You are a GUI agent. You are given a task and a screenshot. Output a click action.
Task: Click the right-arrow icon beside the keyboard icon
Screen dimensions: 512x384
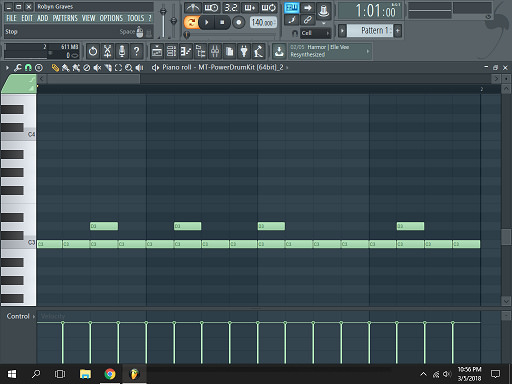[x=308, y=8]
